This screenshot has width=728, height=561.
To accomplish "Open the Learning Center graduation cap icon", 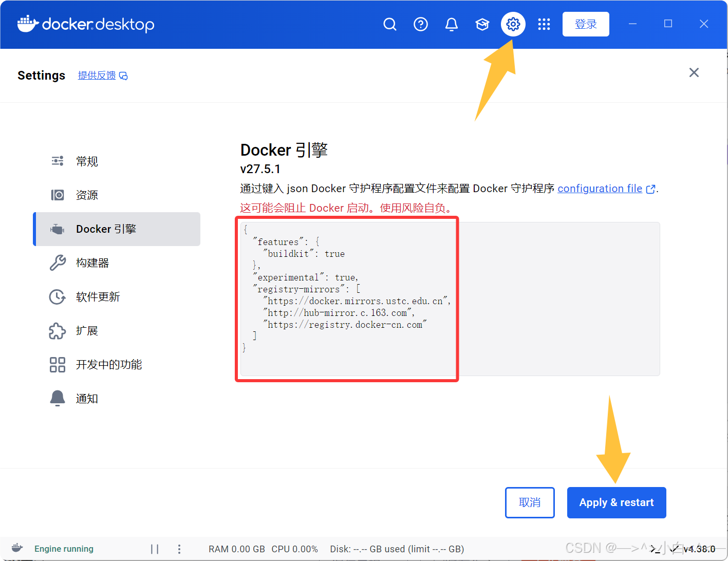I will pyautogui.click(x=482, y=24).
